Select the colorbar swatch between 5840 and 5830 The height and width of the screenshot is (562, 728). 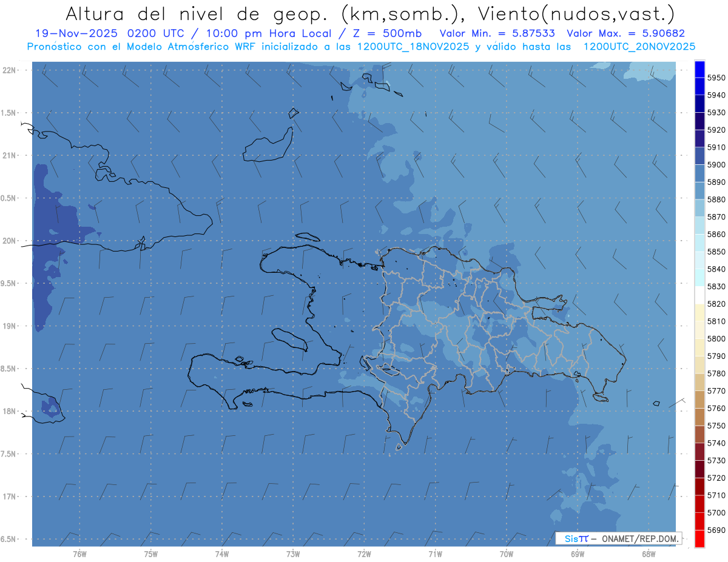click(699, 278)
